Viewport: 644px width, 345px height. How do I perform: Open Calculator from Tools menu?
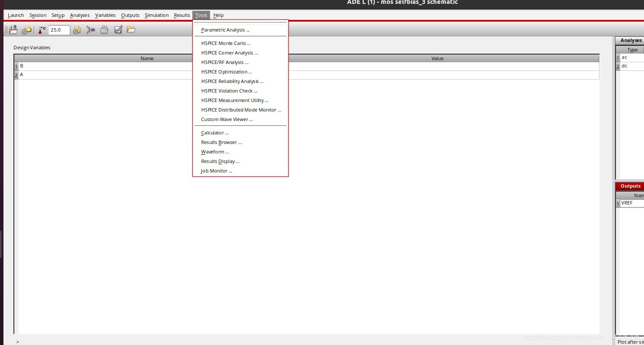tap(240, 133)
